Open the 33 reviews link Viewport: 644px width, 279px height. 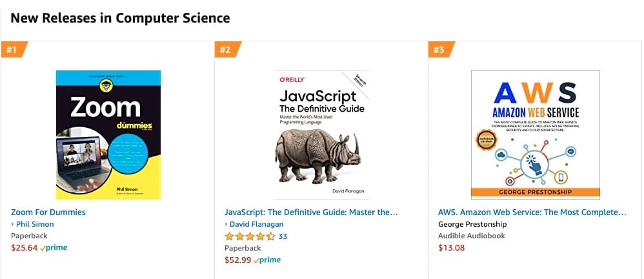pyautogui.click(x=283, y=236)
